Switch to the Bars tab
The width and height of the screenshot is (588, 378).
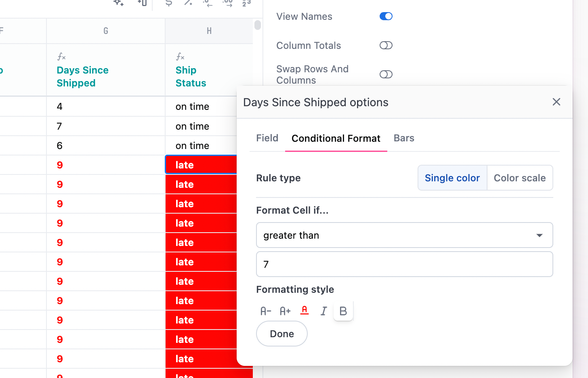coord(403,138)
